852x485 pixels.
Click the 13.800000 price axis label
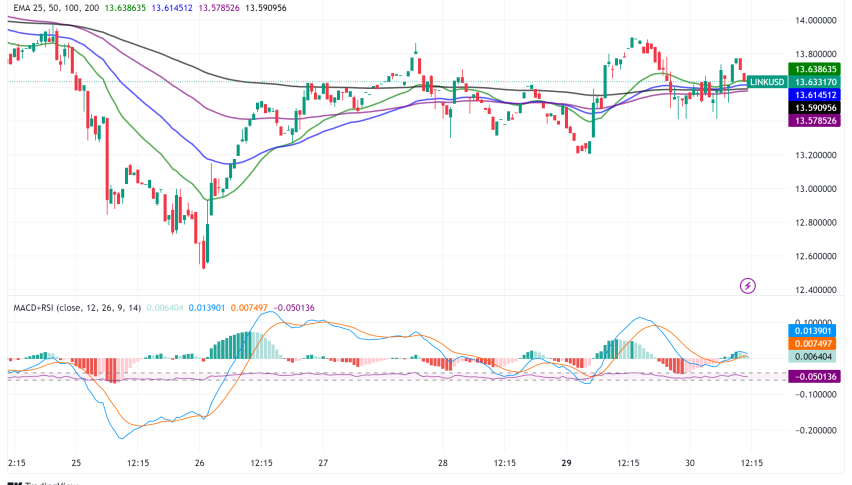tap(816, 54)
